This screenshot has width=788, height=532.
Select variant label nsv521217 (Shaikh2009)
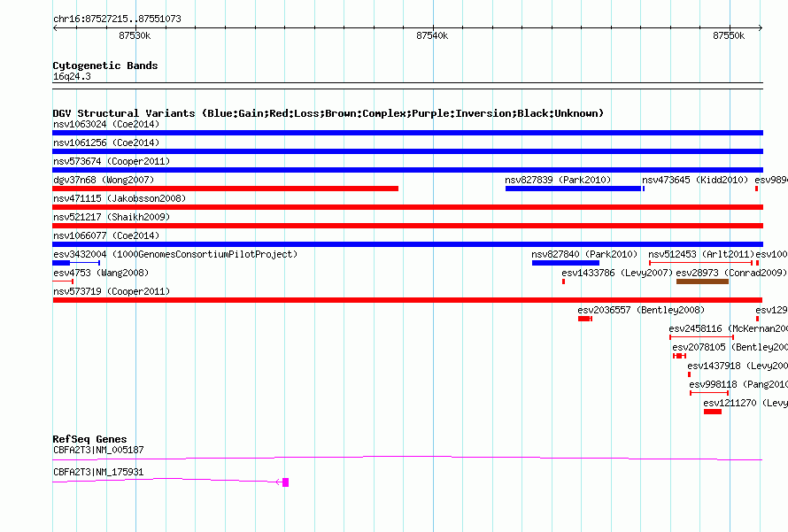(112, 217)
